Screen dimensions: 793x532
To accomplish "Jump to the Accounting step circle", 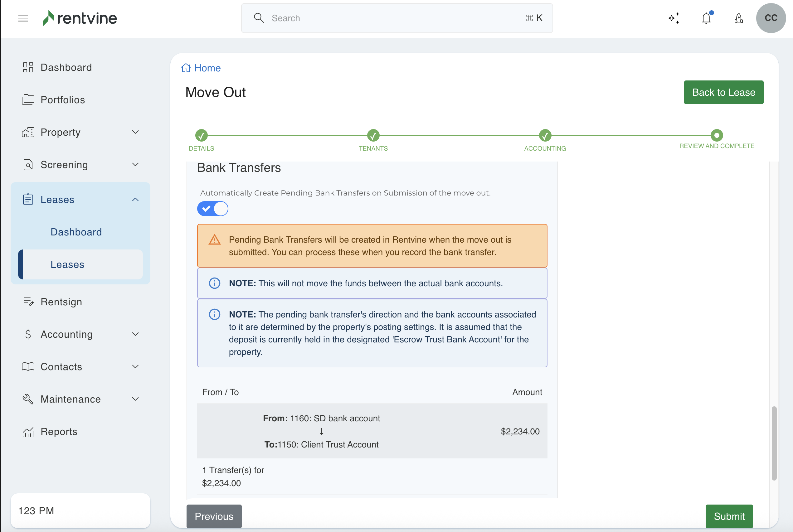I will tap(545, 135).
